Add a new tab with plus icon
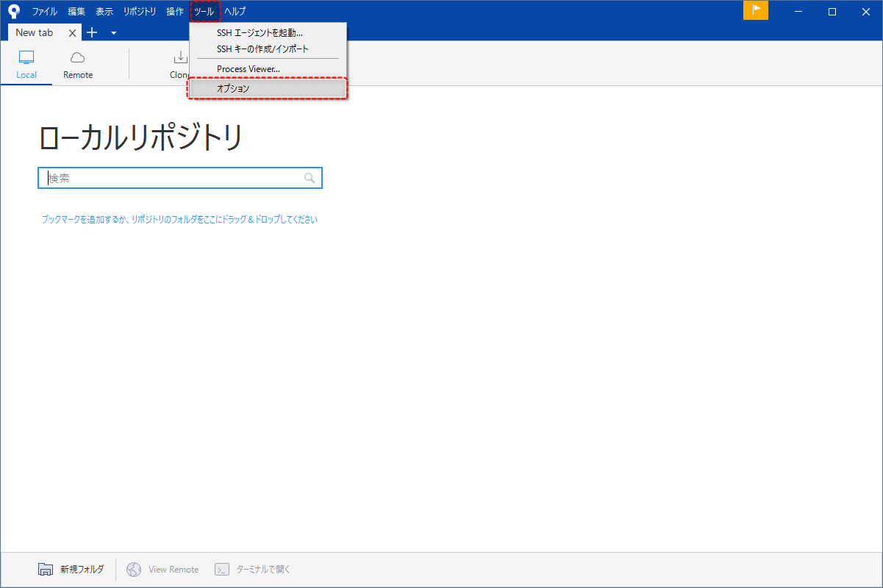The height and width of the screenshot is (588, 883). click(x=92, y=32)
